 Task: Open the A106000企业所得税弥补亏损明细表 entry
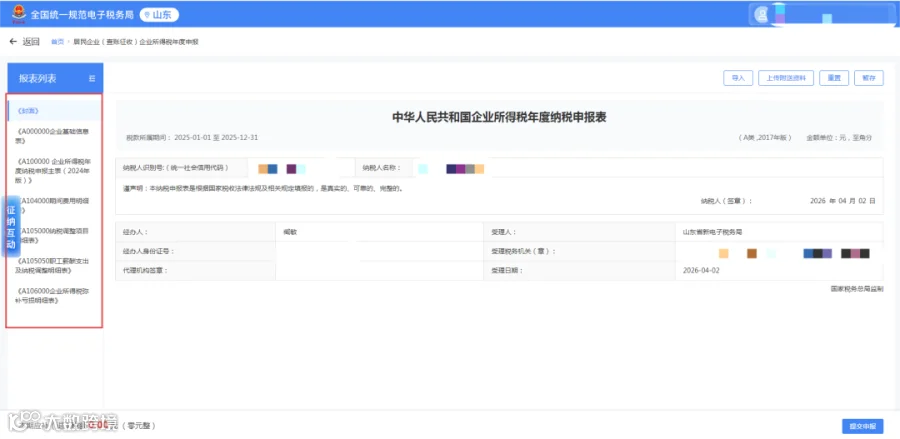tap(53, 295)
